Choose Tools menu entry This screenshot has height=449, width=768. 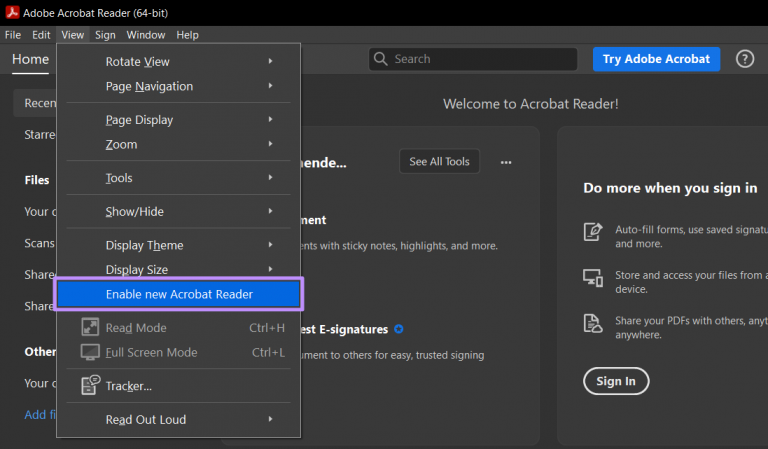179,178
